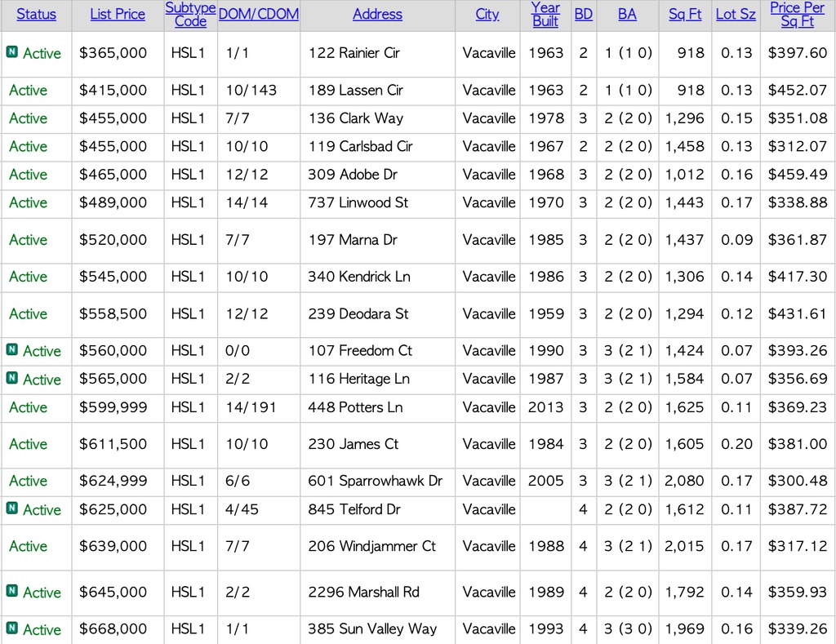Sort table by DOM/CDOM
This screenshot has height=644, width=836.
[258, 15]
